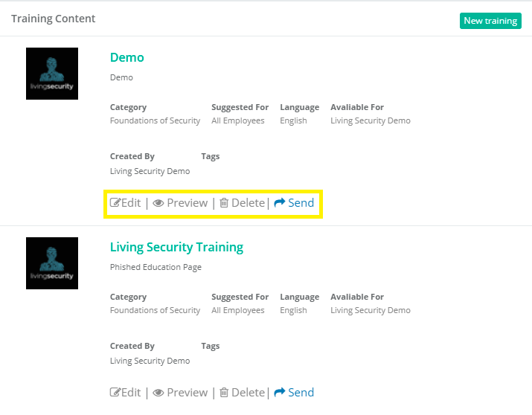The width and height of the screenshot is (532, 415).
Task: Click the Edit label for Demo training
Action: 131,203
